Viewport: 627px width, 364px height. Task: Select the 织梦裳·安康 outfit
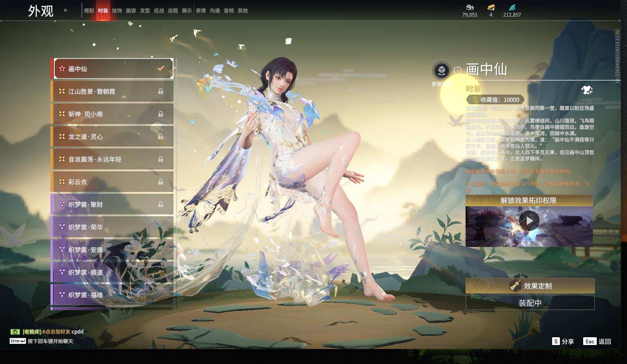point(113,250)
